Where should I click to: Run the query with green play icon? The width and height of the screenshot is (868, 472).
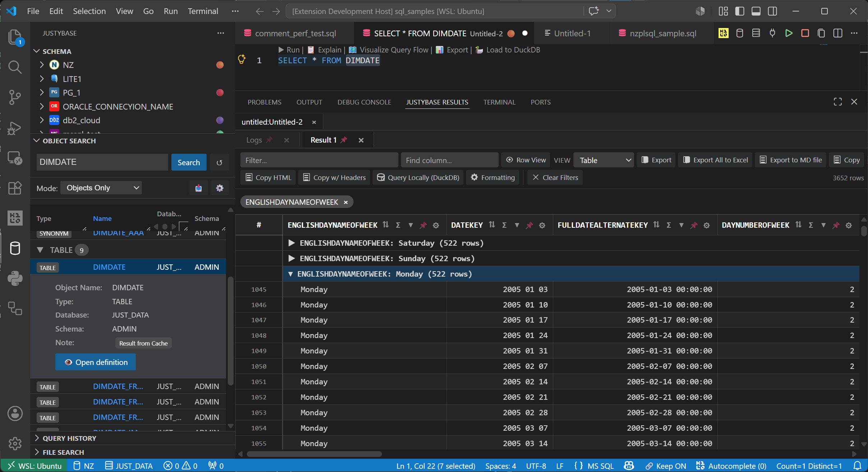click(x=789, y=33)
